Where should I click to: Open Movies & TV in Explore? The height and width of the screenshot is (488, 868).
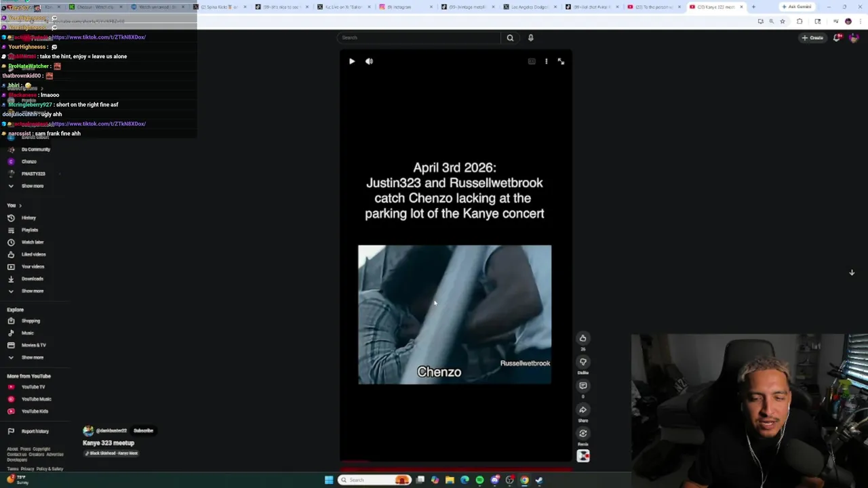click(33, 345)
